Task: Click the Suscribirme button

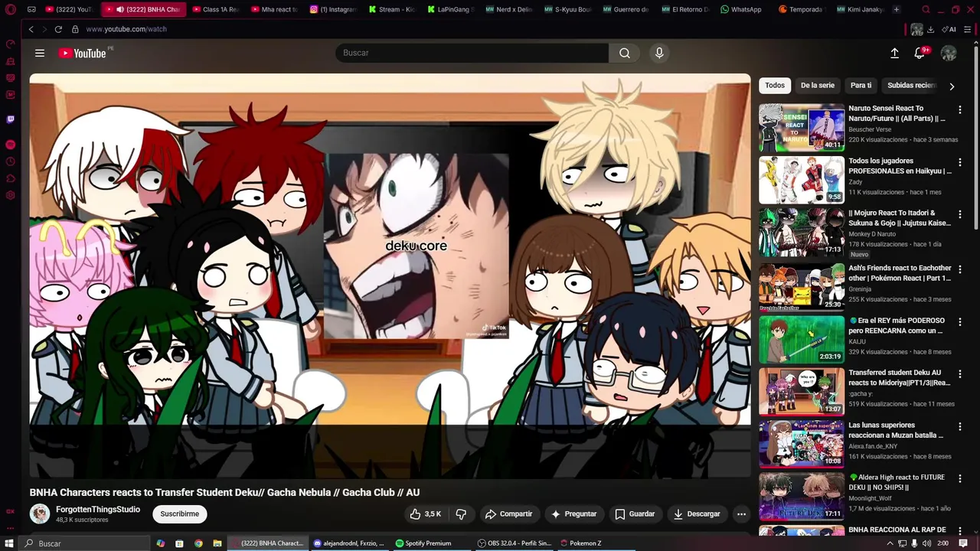Action: [180, 514]
